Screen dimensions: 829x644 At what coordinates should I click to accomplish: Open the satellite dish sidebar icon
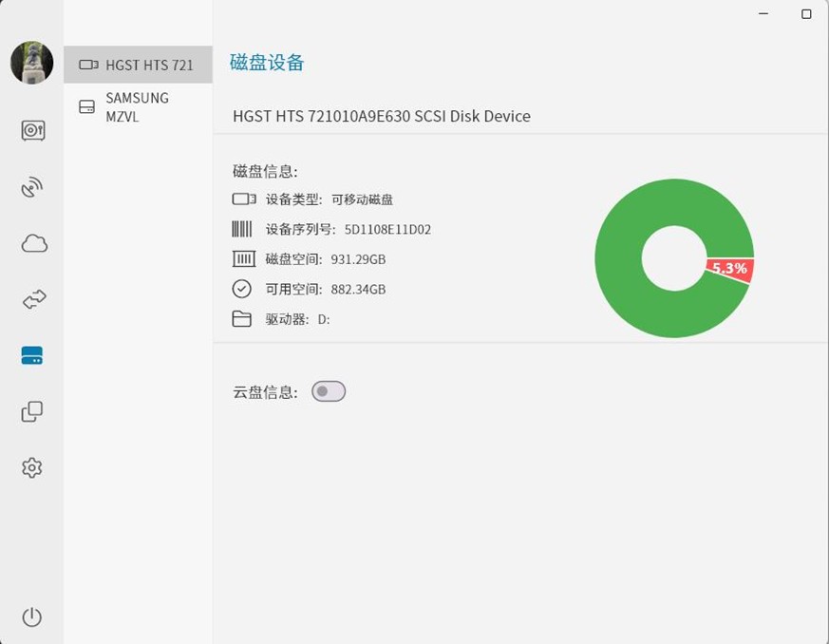32,187
